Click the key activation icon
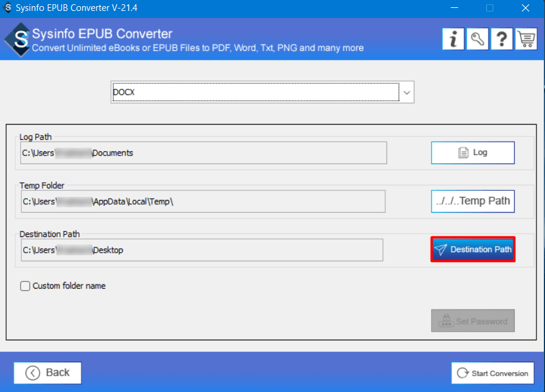This screenshot has height=392, width=545. [x=478, y=39]
